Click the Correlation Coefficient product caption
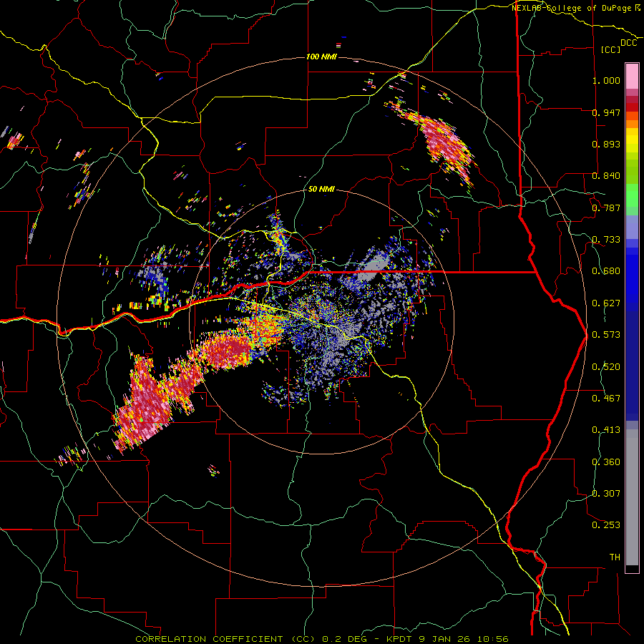Image resolution: width=644 pixels, height=644 pixels. (x=225, y=639)
